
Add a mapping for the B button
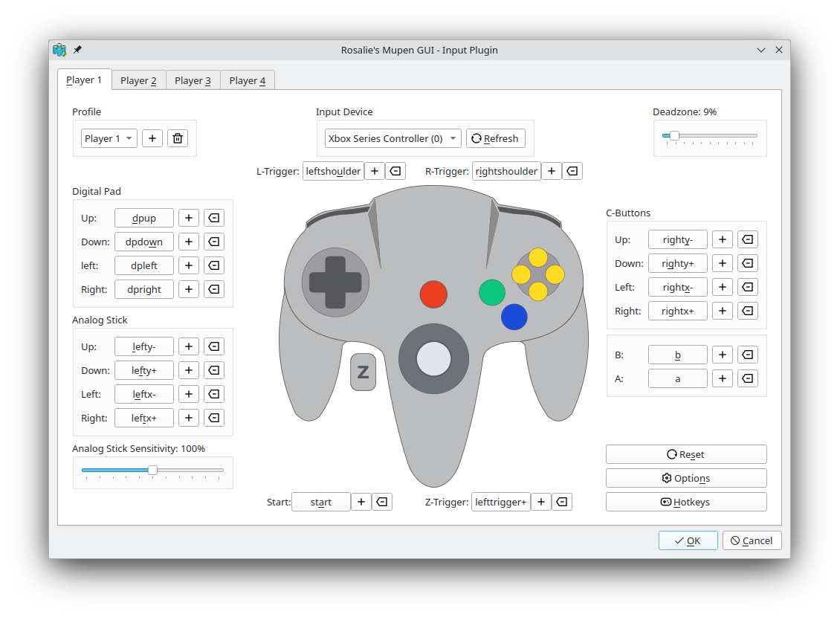[x=722, y=355]
